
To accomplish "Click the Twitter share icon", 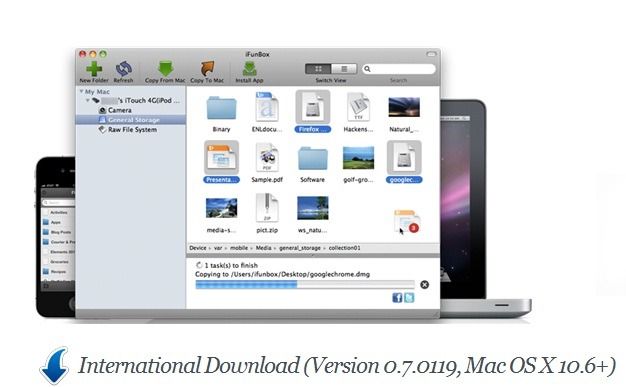I will pyautogui.click(x=409, y=298).
